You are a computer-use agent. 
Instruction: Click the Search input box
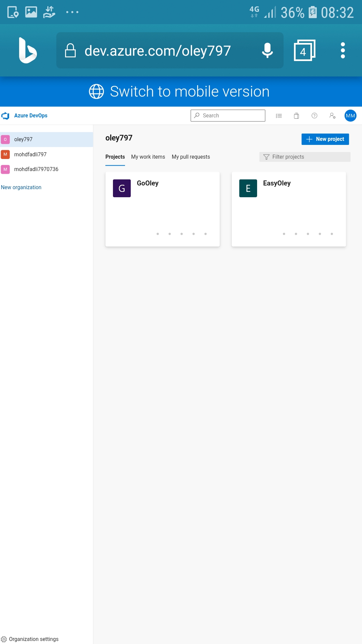pyautogui.click(x=228, y=116)
